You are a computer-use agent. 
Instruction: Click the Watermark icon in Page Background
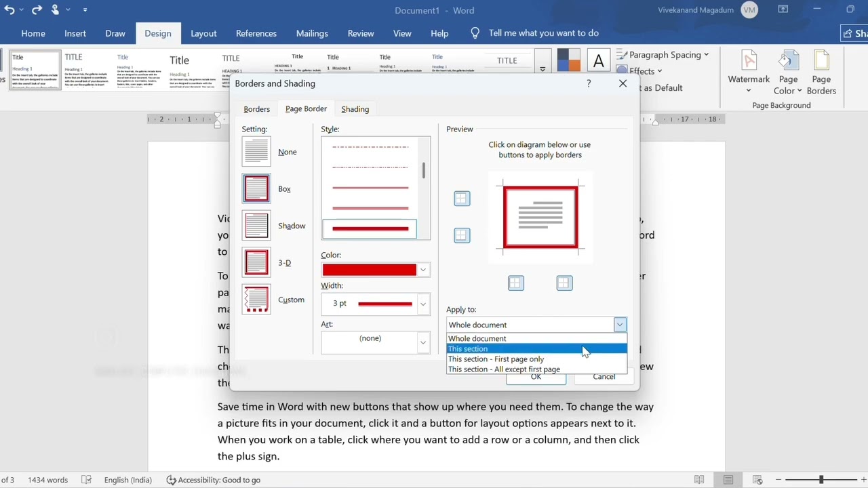[749, 73]
